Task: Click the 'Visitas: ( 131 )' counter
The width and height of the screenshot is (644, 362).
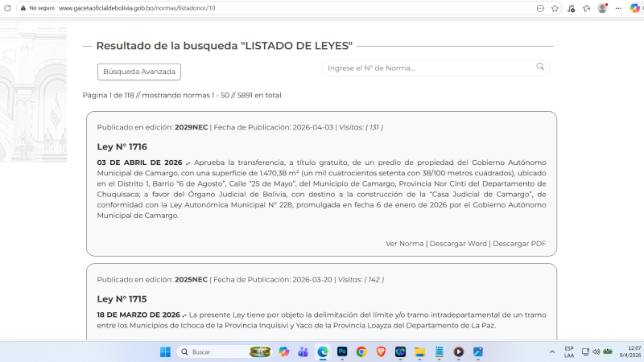Action: coord(361,127)
